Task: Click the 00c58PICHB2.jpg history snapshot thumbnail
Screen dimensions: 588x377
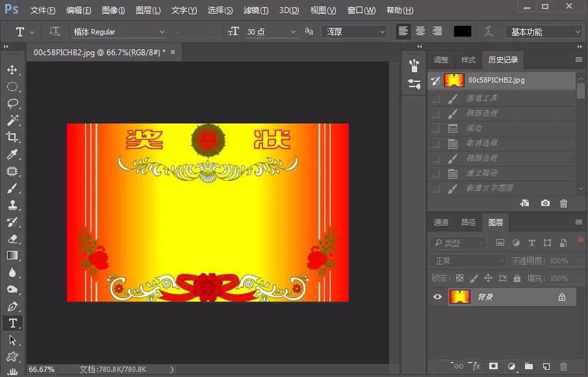Action: point(454,81)
